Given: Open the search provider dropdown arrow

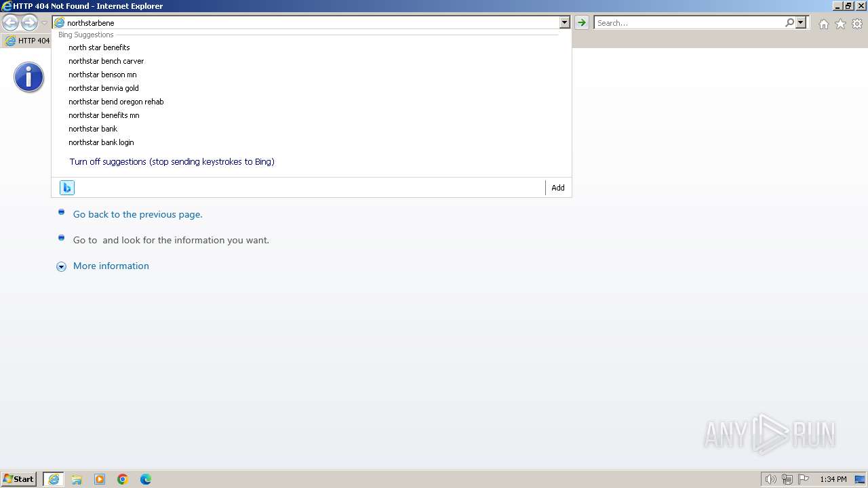Looking at the screenshot, I should (x=801, y=23).
